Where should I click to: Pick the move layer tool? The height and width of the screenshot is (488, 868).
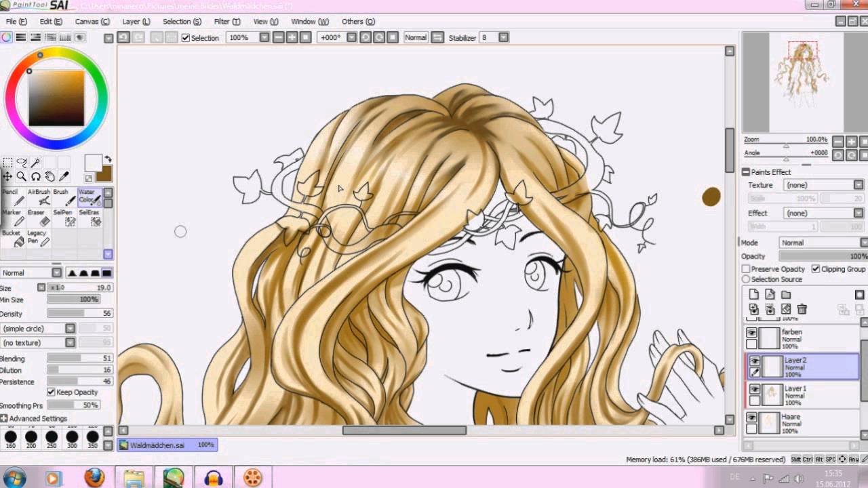point(7,176)
